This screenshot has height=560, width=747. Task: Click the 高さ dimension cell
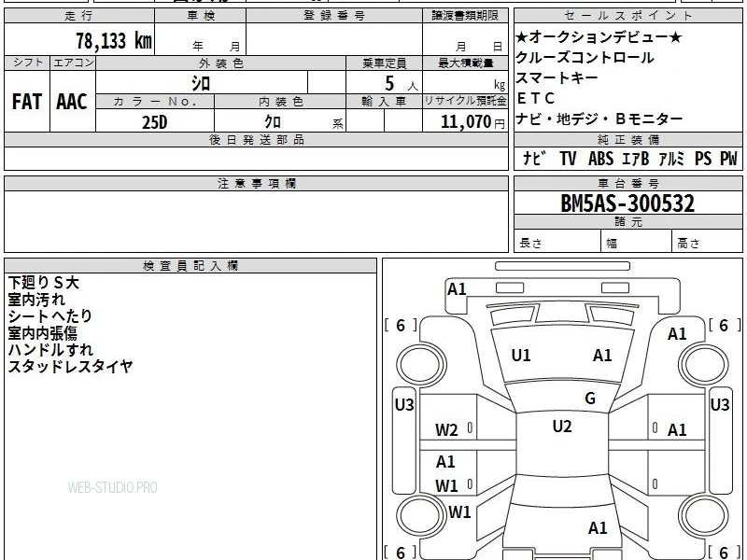pos(708,243)
